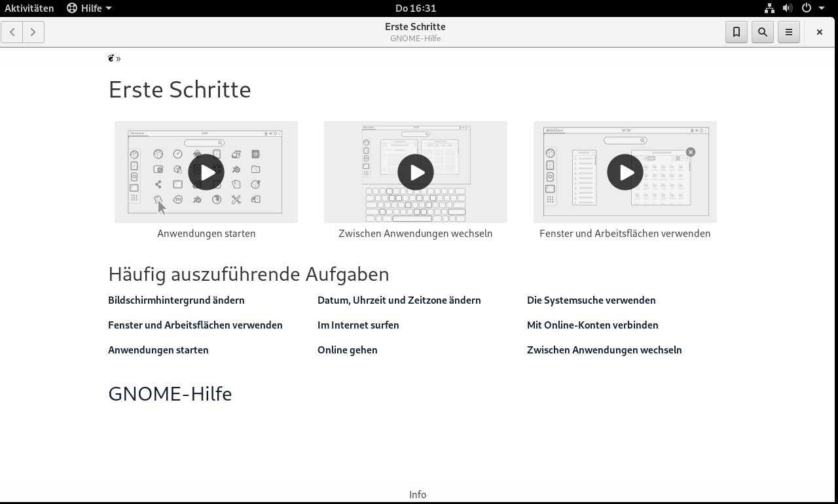
Task: Play the 'Zwischen Anwendungen wechseln' video
Action: click(416, 172)
